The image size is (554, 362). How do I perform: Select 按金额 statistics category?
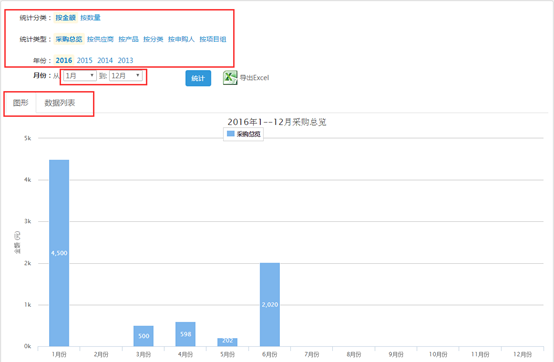pos(66,18)
